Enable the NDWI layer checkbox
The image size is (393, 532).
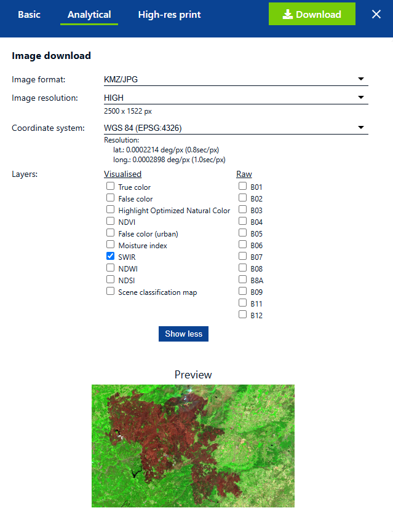[111, 268]
